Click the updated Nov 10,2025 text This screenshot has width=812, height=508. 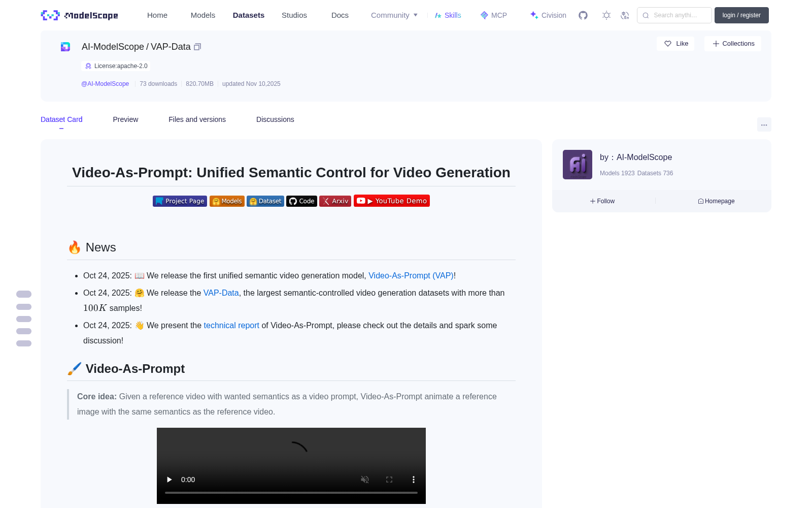251,84
